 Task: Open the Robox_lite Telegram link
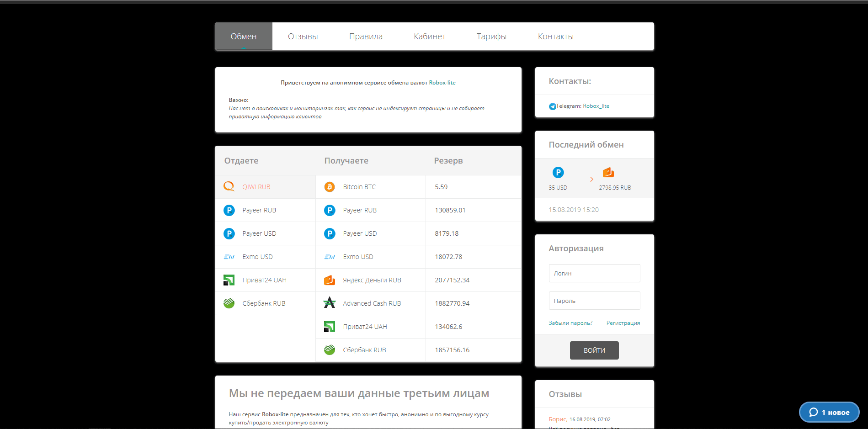pos(596,106)
